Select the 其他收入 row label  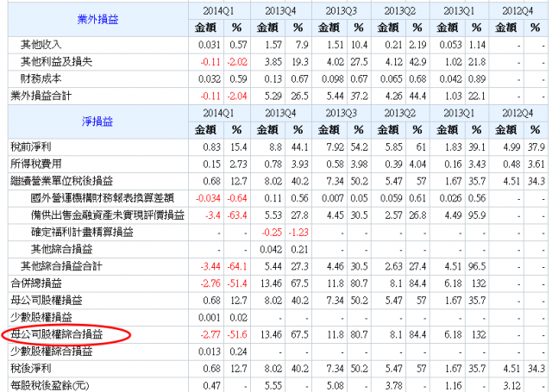[41, 45]
